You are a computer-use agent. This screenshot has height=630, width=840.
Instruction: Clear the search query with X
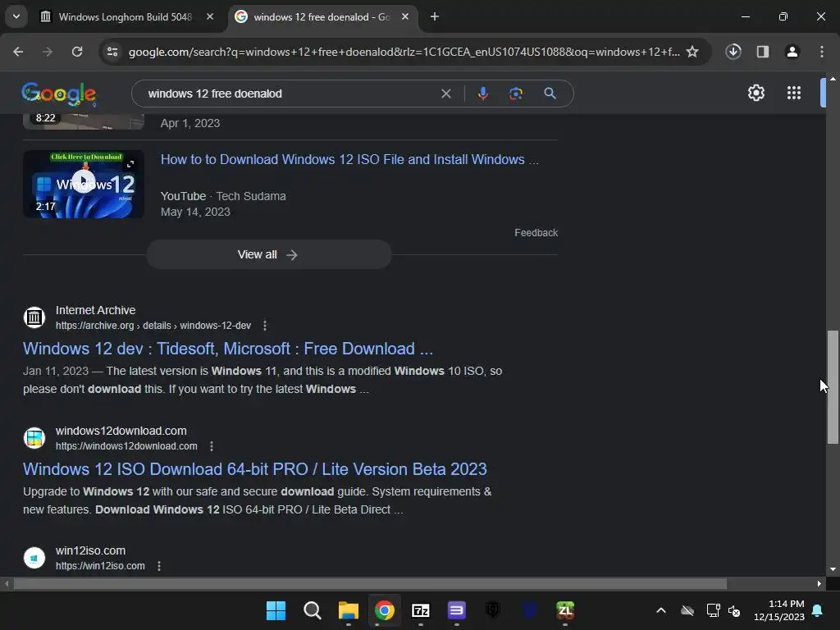click(445, 94)
